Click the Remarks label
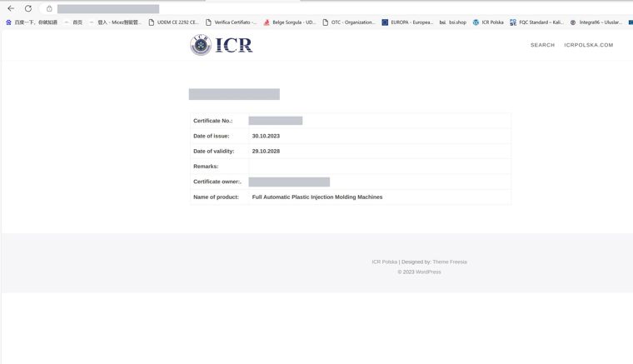The width and height of the screenshot is (633, 364). coord(206,167)
